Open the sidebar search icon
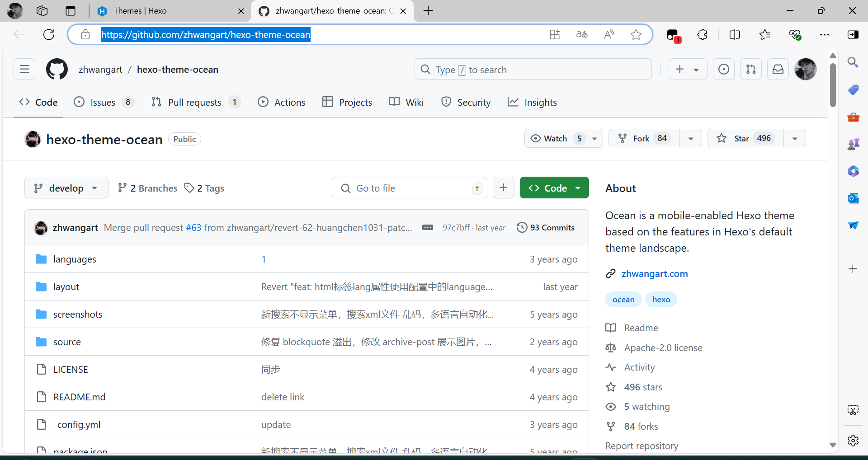The width and height of the screenshot is (868, 460). tap(853, 62)
